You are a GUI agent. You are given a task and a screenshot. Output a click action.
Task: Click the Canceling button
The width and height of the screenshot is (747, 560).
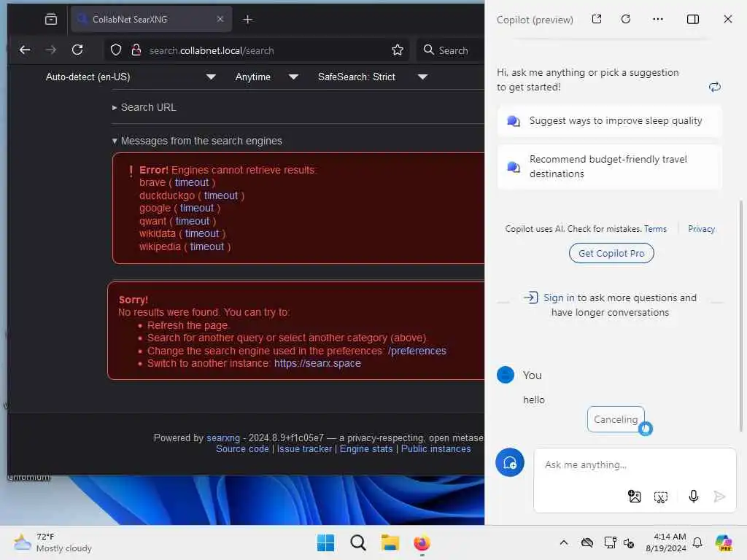[616, 419]
